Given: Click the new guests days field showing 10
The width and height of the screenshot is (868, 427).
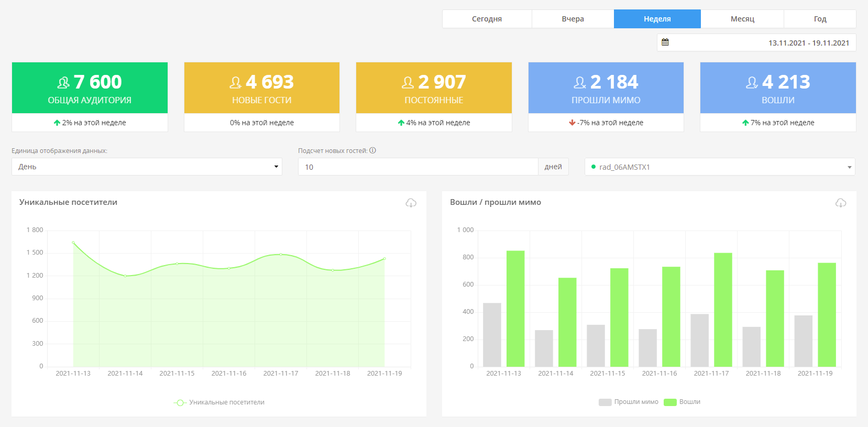Looking at the screenshot, I should tap(418, 167).
